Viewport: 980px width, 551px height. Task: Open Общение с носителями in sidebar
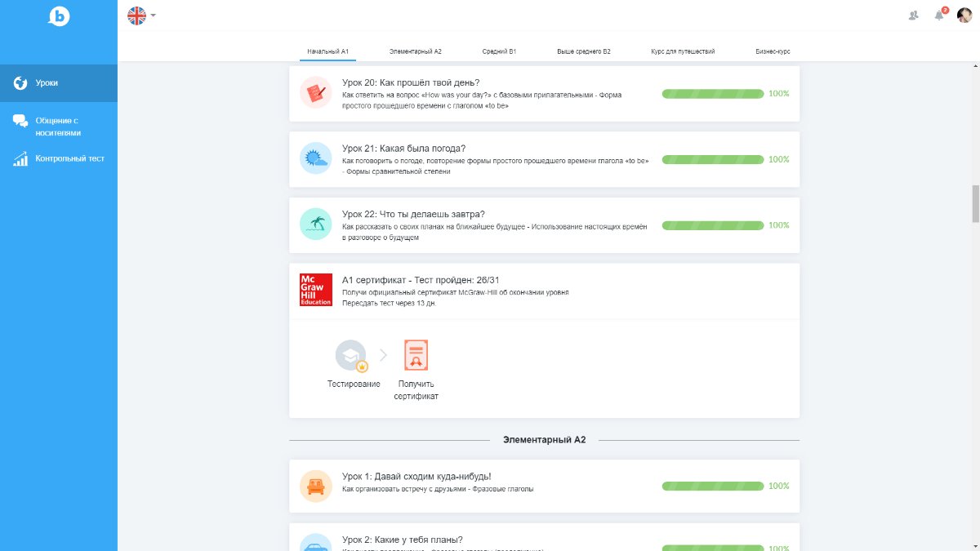pos(57,127)
